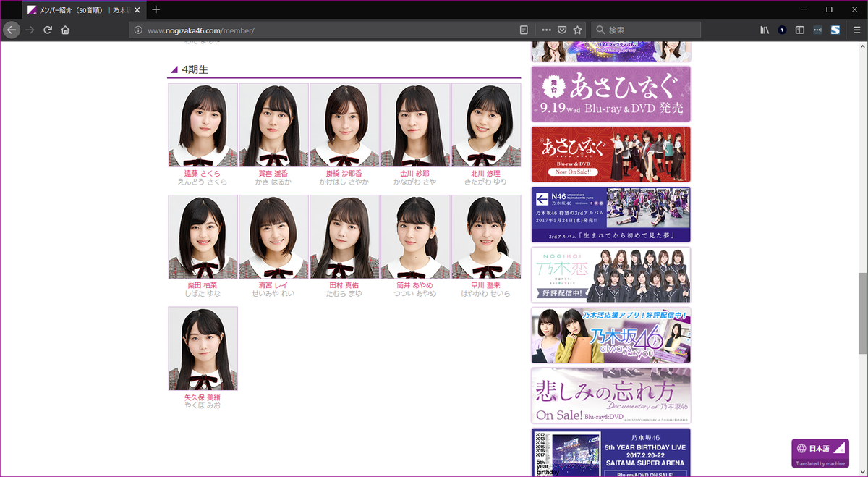Screen dimensions: 868x477
Task: Open the red あさひなぐ Now On Sale banner
Action: coord(610,154)
